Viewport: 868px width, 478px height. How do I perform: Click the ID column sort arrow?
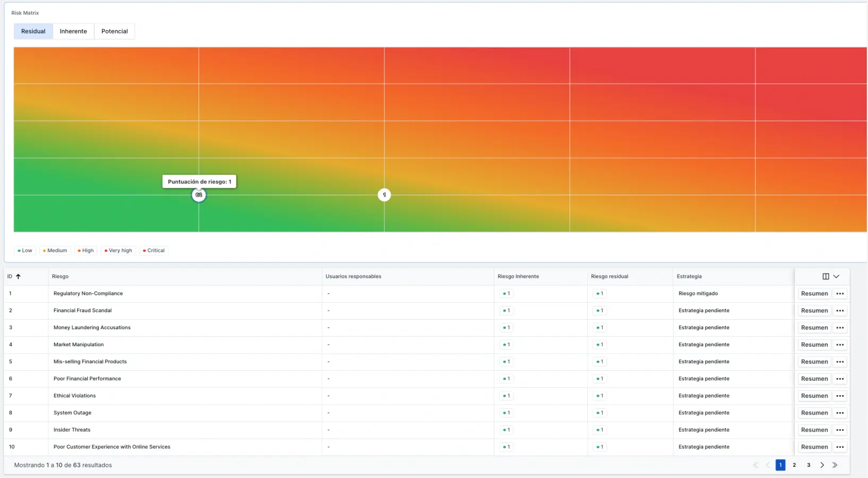(x=18, y=277)
